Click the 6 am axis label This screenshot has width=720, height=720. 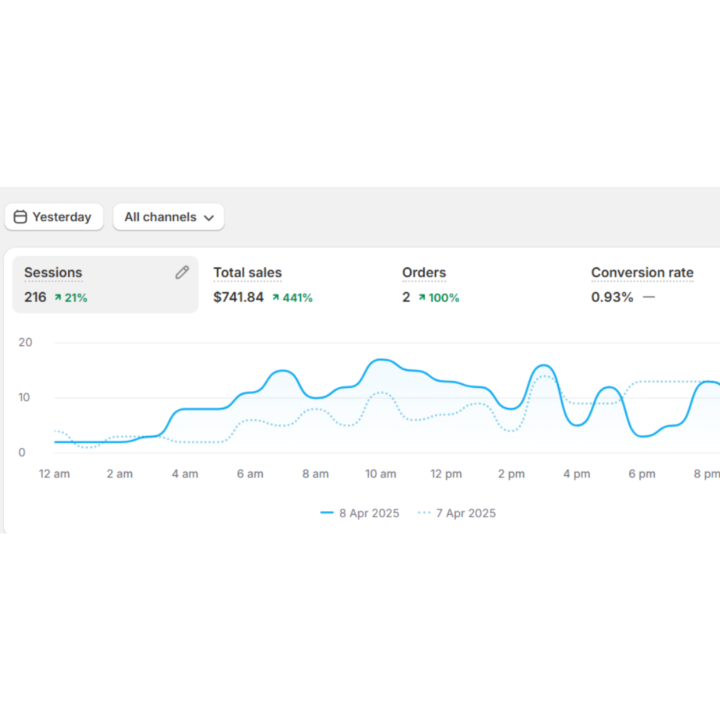tap(250, 474)
